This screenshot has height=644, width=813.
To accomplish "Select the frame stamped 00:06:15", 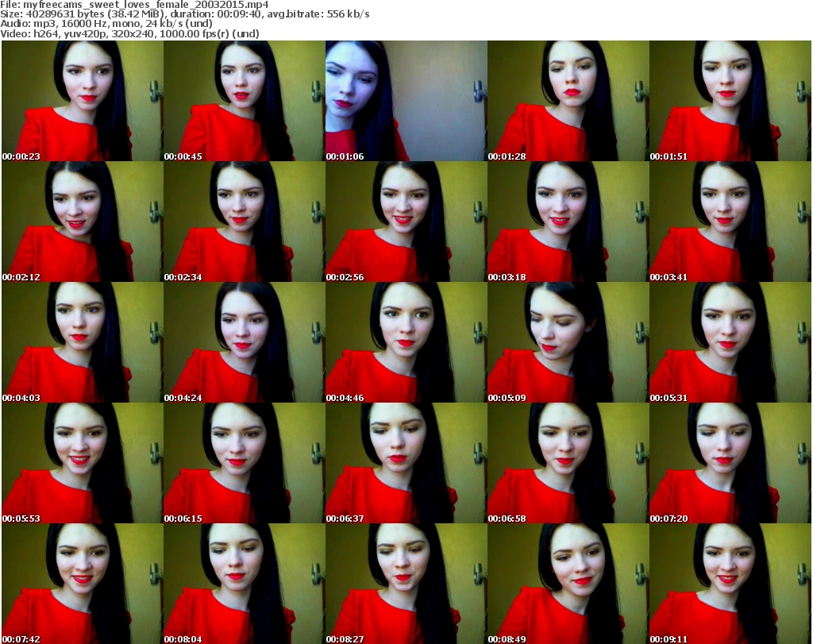I will pos(245,463).
